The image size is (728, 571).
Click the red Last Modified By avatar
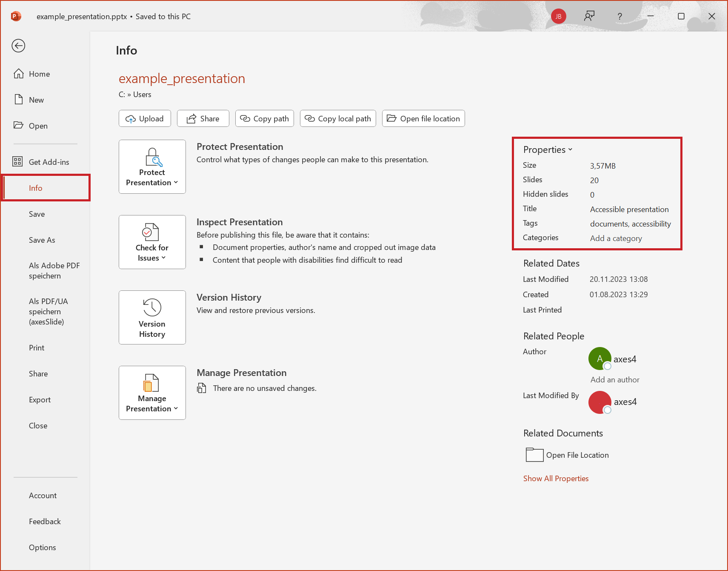(x=600, y=402)
